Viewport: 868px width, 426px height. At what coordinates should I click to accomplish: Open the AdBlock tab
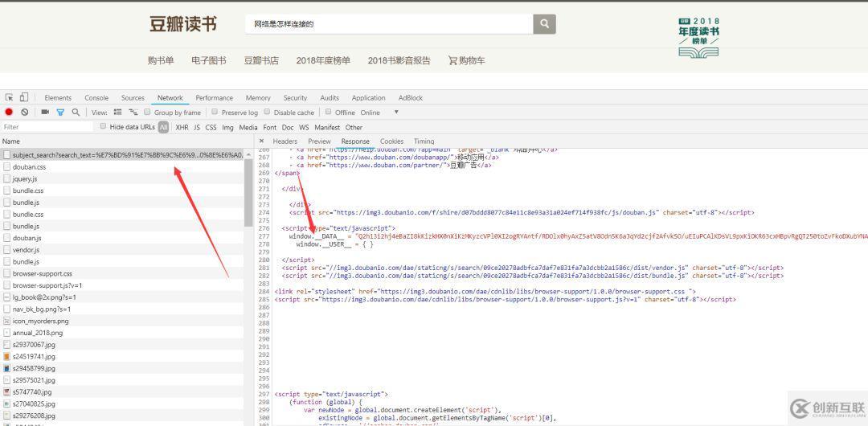pyautogui.click(x=410, y=98)
